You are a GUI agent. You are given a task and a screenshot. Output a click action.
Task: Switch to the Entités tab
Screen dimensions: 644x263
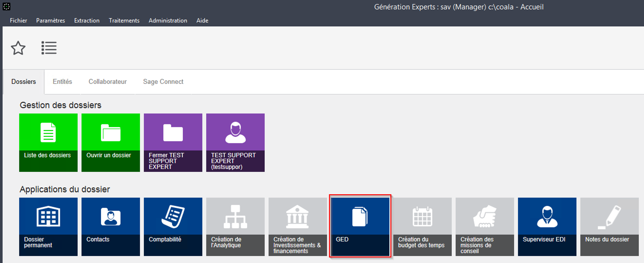[62, 82]
